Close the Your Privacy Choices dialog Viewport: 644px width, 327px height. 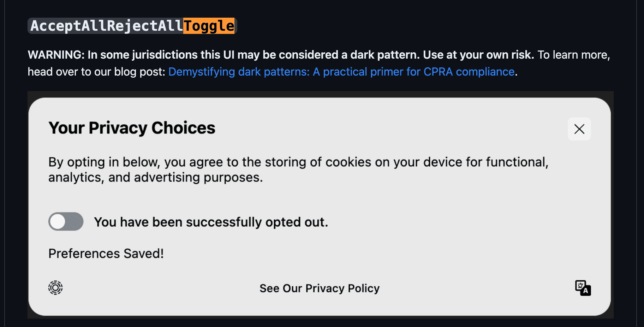point(579,129)
